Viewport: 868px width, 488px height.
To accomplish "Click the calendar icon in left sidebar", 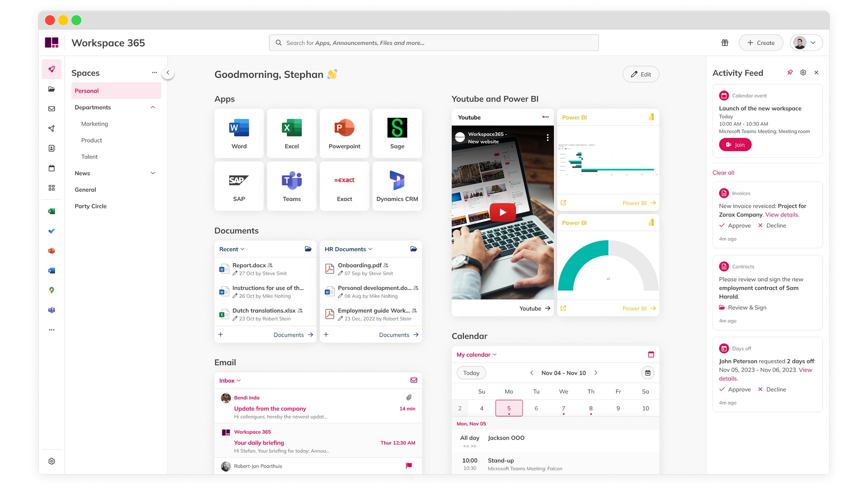I will coord(52,168).
